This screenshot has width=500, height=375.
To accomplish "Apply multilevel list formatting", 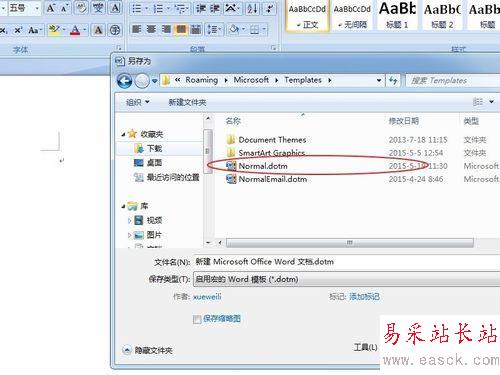I will [180, 9].
